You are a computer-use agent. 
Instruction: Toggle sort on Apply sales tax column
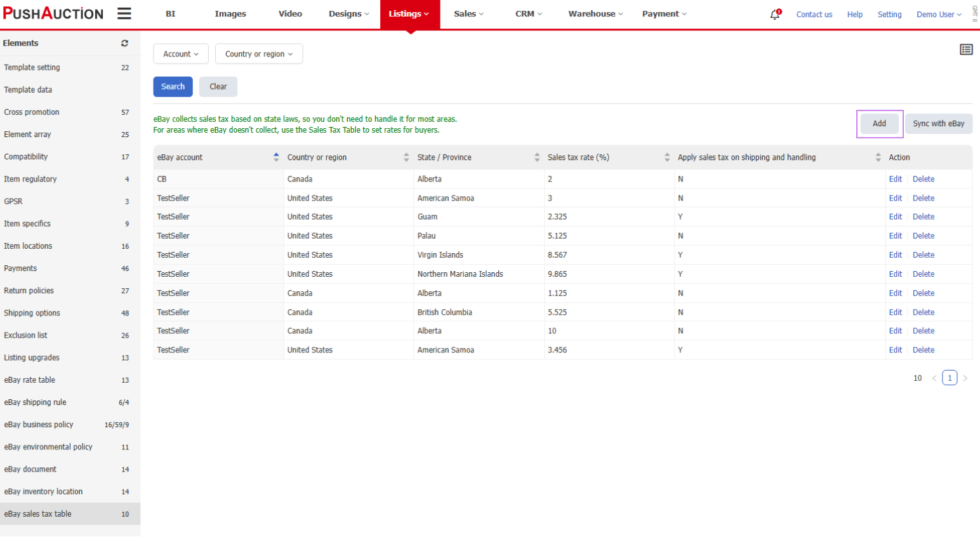tap(878, 157)
